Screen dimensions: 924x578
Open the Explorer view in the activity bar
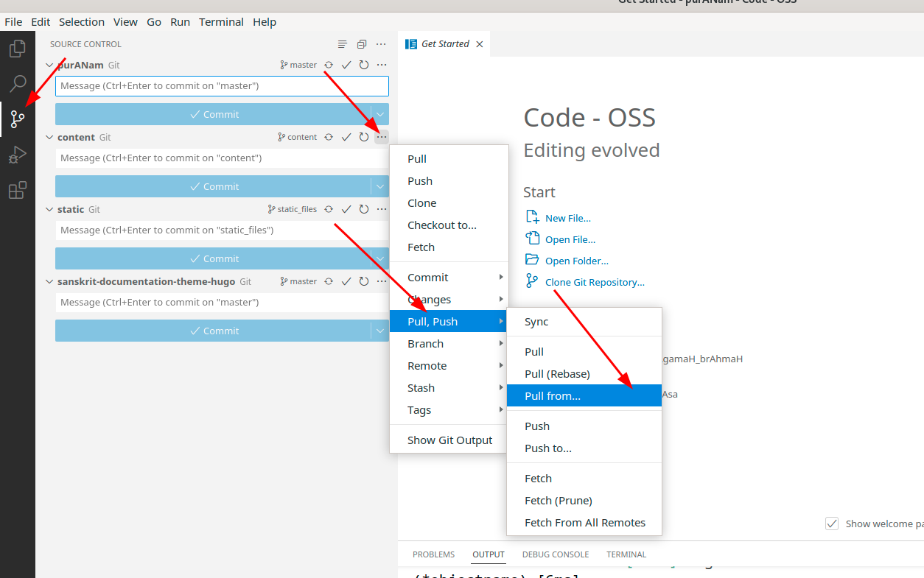(18, 49)
